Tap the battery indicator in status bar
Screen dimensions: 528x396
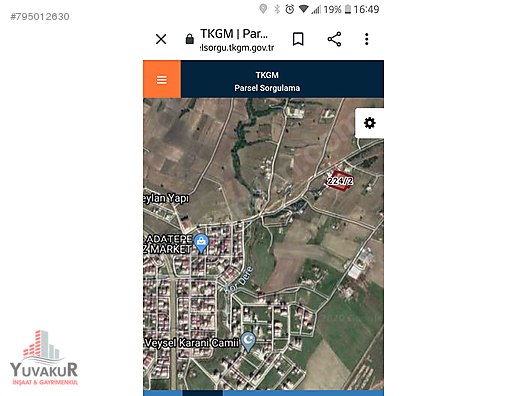[x=348, y=9]
